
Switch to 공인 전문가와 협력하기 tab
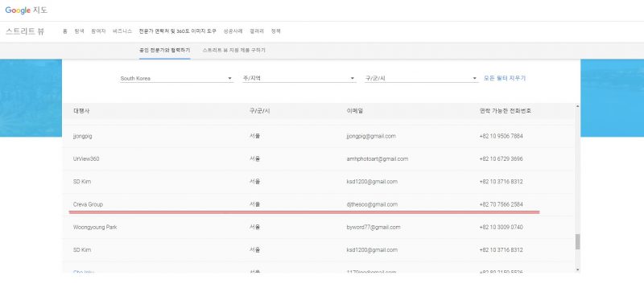tap(165, 50)
